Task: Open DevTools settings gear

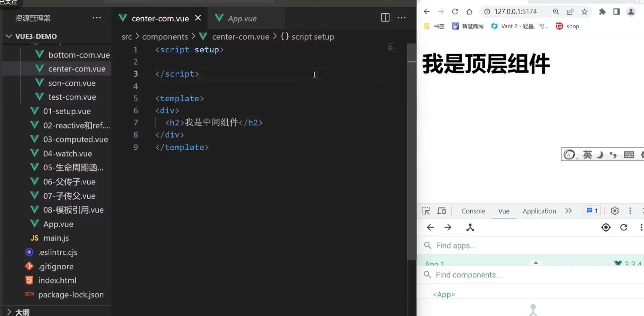Action: [614, 211]
